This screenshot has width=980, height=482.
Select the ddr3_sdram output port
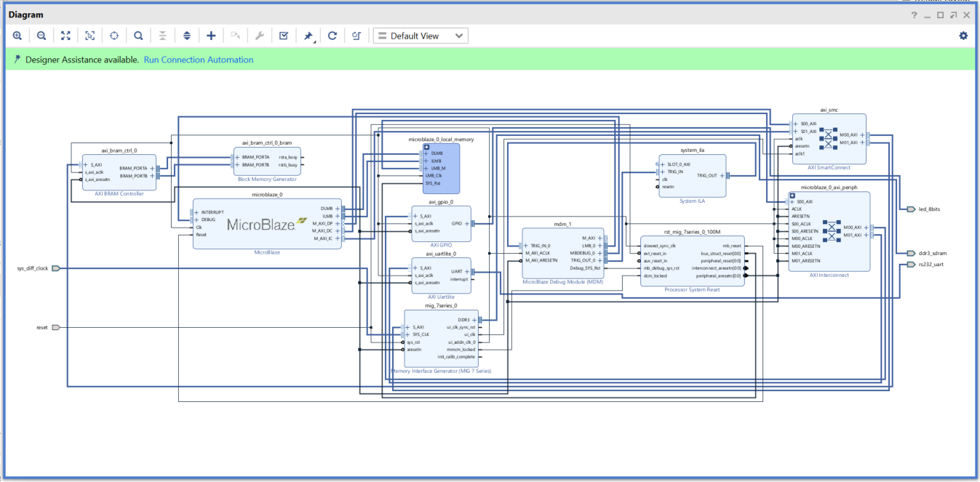[x=912, y=253]
